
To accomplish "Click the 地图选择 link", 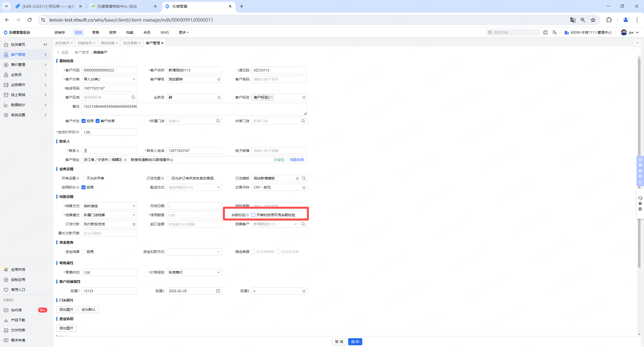I will coord(297,160).
